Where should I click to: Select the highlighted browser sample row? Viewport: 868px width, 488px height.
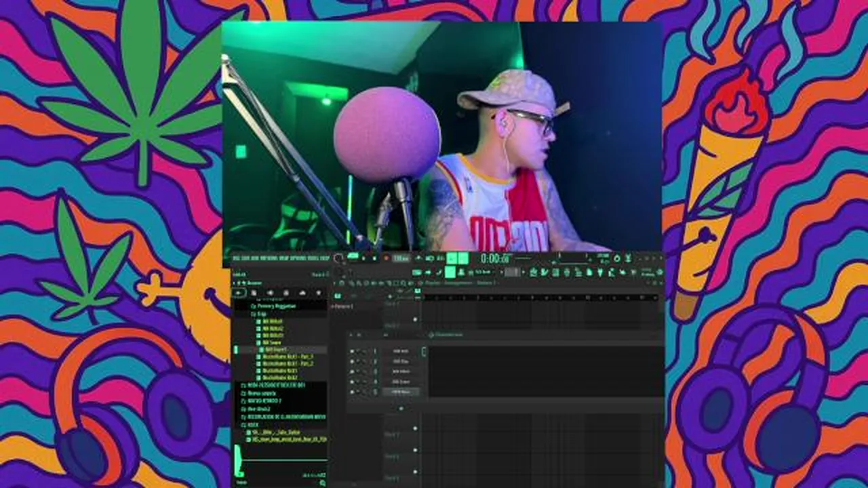(279, 349)
